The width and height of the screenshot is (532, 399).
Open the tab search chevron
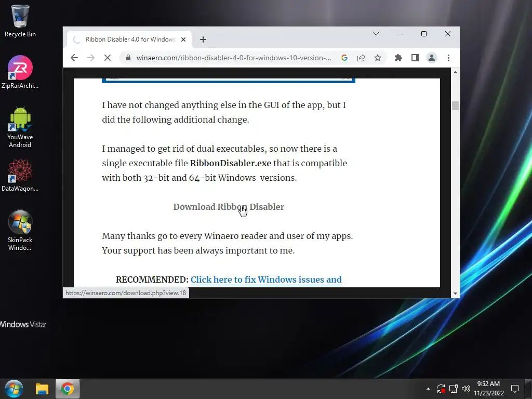point(376,34)
